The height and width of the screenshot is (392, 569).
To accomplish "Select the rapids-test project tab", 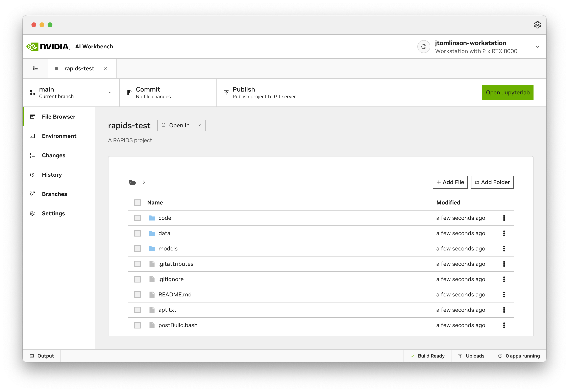I will 79,69.
